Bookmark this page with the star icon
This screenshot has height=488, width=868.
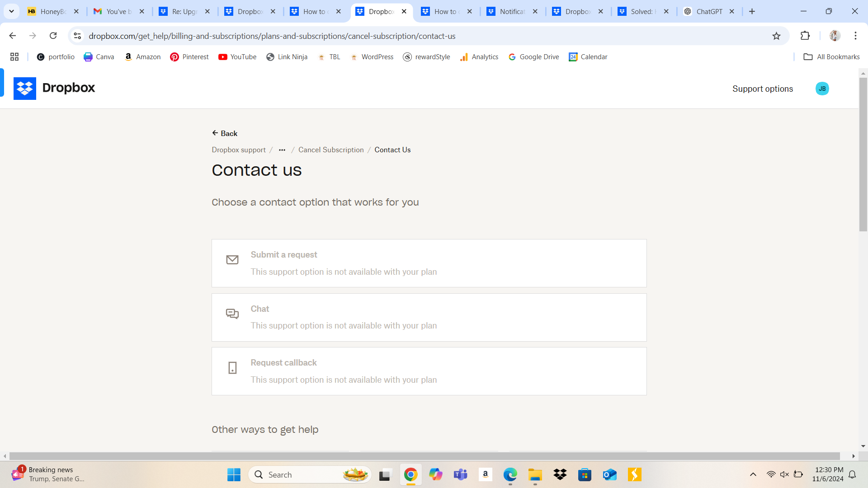[x=776, y=36]
